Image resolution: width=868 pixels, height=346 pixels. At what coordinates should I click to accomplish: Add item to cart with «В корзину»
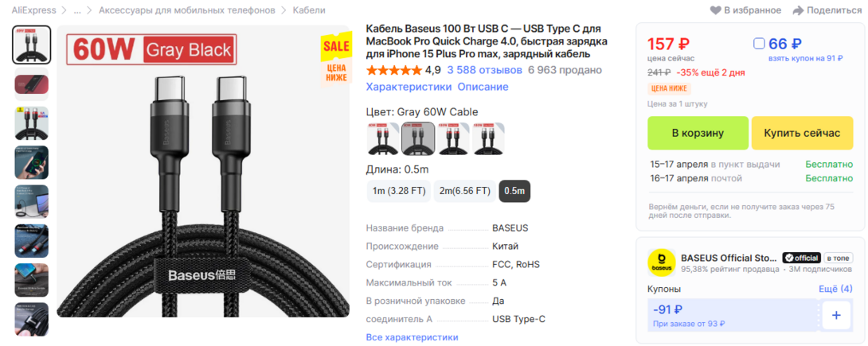click(x=698, y=133)
